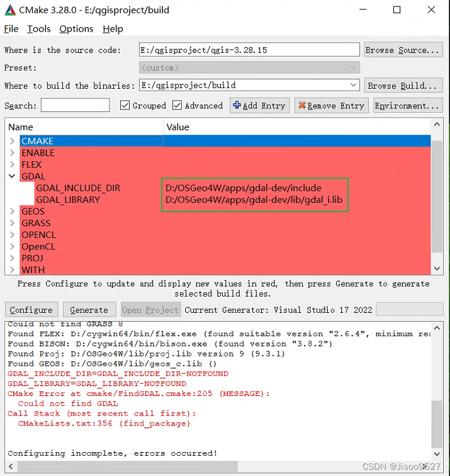Select the GDAL_LIBRARY entry name
The image size is (450, 476).
point(68,200)
